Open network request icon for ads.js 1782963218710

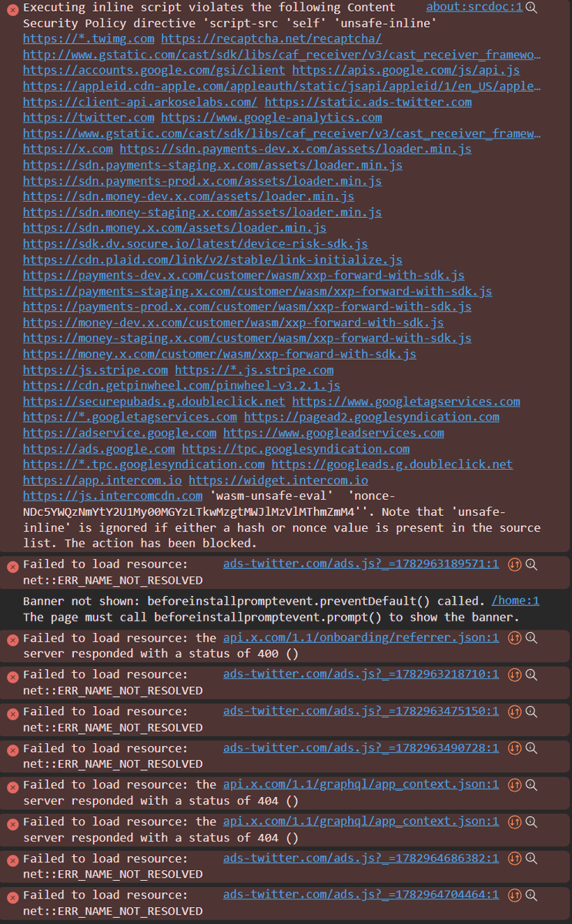[515, 675]
